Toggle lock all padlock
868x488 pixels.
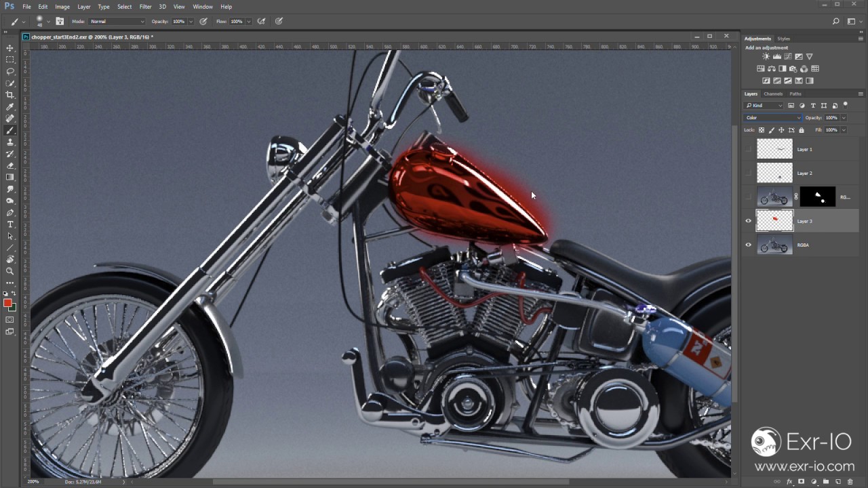(x=802, y=130)
